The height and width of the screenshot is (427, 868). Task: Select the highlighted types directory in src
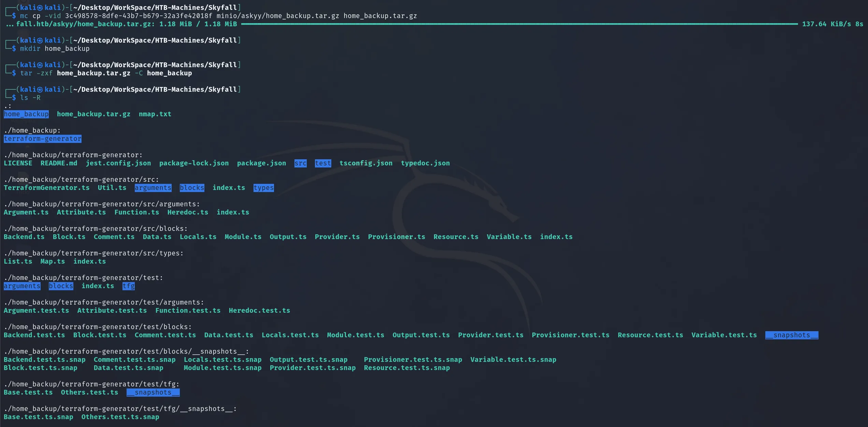pos(264,188)
